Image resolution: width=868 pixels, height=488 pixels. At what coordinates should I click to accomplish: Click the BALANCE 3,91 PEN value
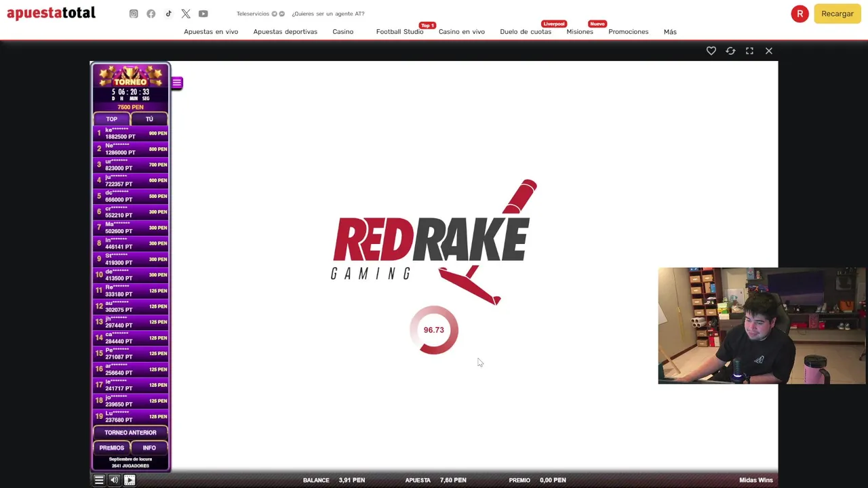352,480
